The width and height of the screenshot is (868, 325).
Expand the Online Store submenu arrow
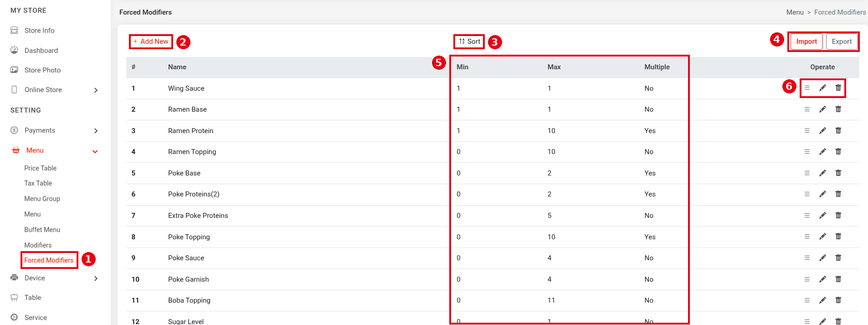click(x=96, y=90)
